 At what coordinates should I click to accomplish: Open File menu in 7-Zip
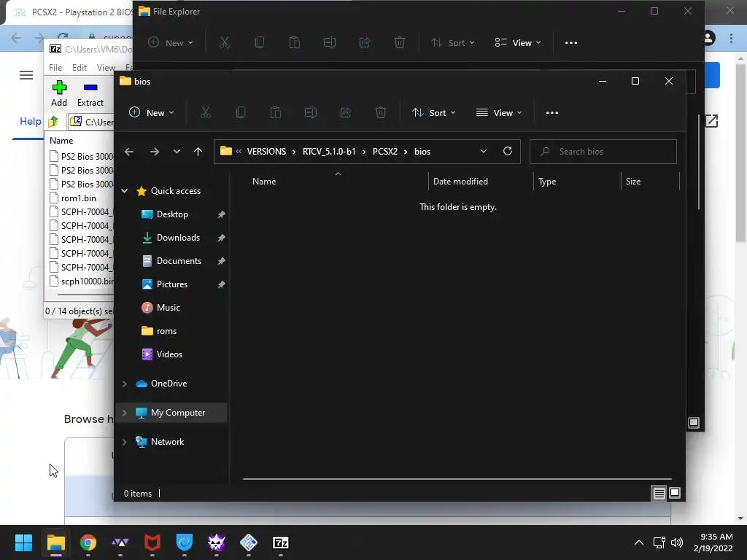pos(55,68)
